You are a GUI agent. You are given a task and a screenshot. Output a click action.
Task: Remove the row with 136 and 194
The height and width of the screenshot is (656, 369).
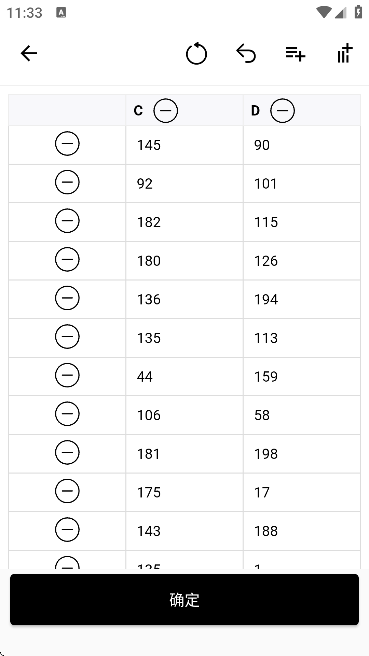point(67,298)
